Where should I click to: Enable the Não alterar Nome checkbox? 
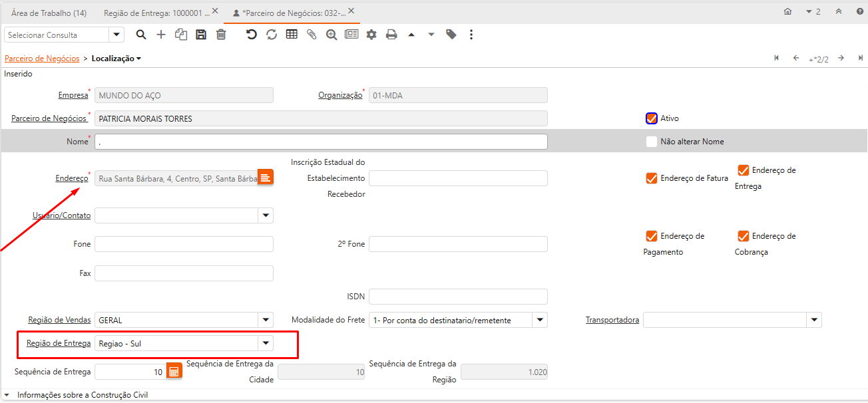click(652, 142)
